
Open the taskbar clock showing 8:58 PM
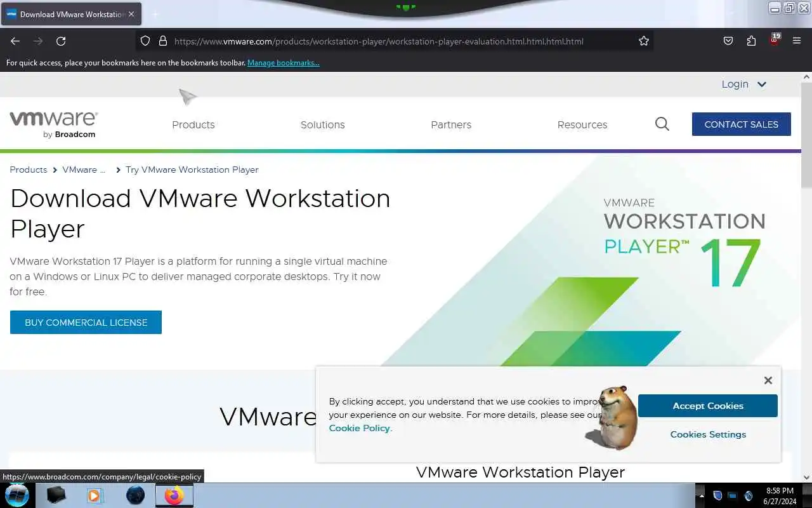[780, 496]
